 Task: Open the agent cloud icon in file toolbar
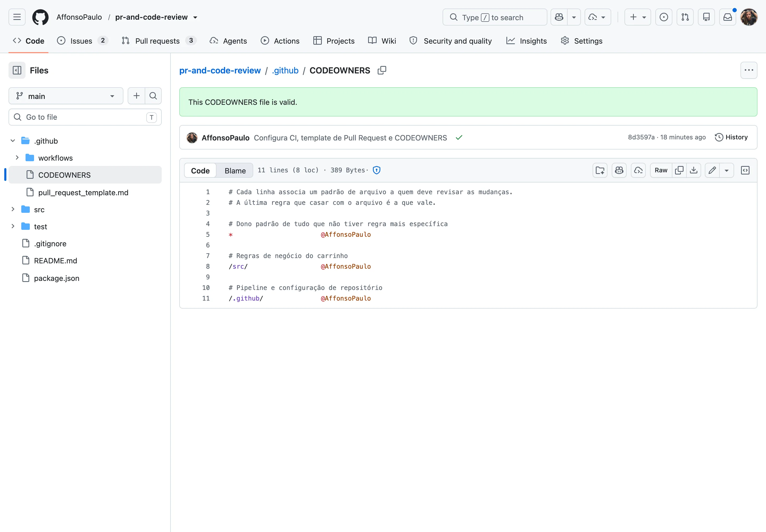click(x=638, y=170)
